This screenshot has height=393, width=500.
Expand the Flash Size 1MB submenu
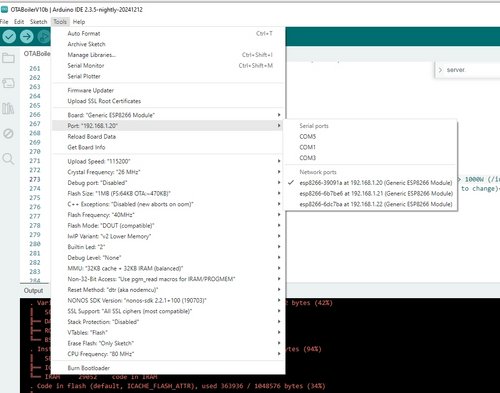click(168, 193)
